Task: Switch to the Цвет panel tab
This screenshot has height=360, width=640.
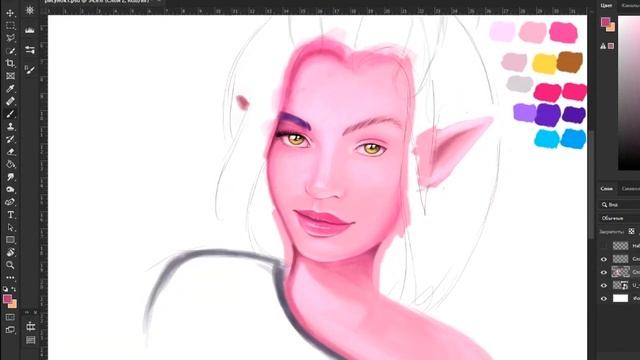Action: tap(606, 5)
